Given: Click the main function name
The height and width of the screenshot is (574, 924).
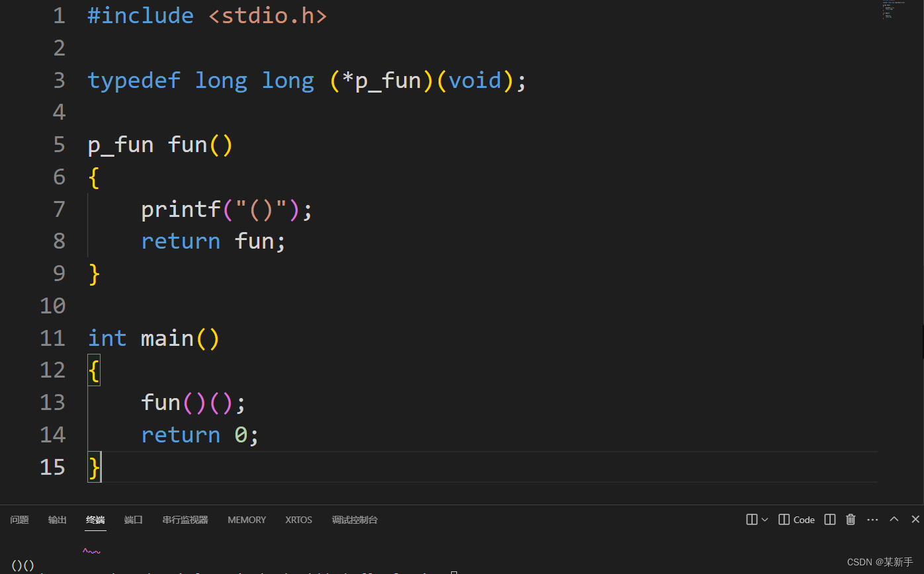Looking at the screenshot, I should pos(167,339).
